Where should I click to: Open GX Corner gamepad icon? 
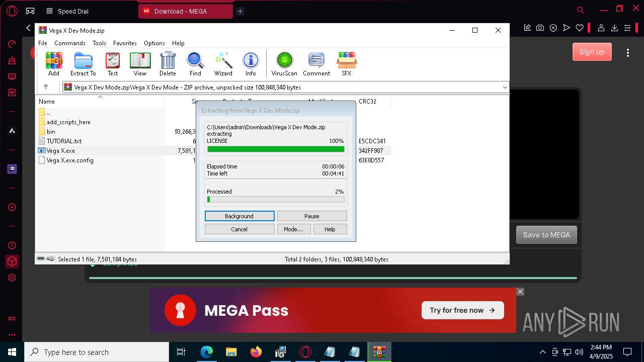[30, 11]
